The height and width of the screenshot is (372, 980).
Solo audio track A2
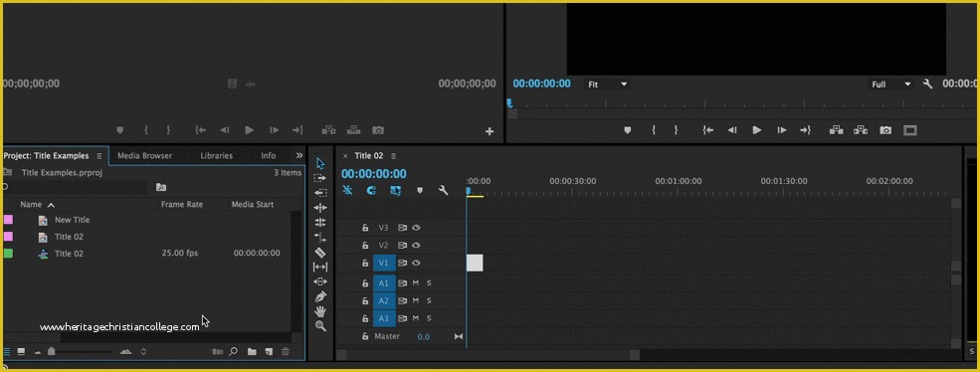point(429,300)
